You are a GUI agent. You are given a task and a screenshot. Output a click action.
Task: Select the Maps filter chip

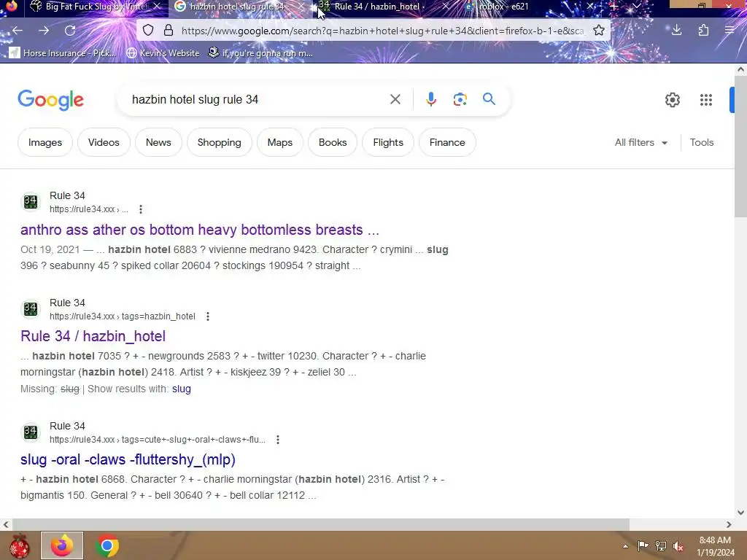tap(279, 142)
